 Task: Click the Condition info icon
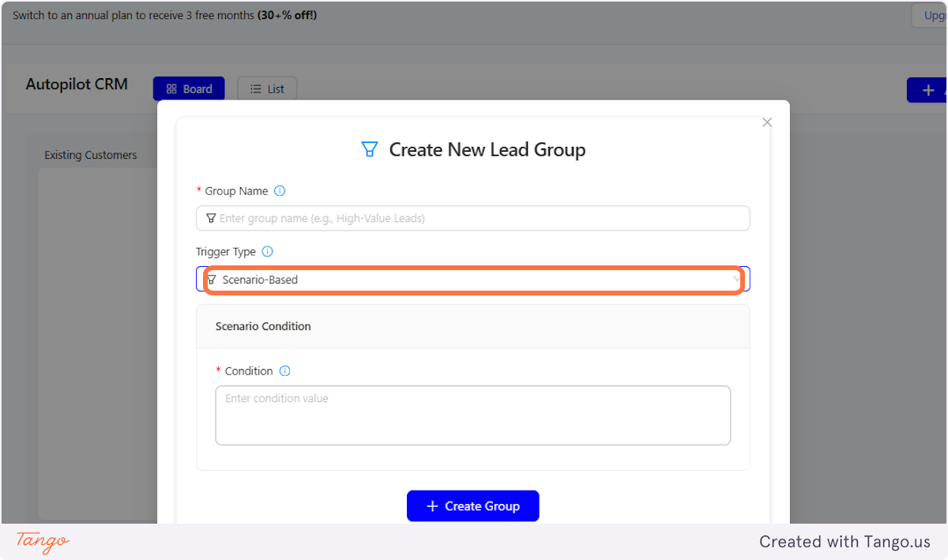[285, 371]
